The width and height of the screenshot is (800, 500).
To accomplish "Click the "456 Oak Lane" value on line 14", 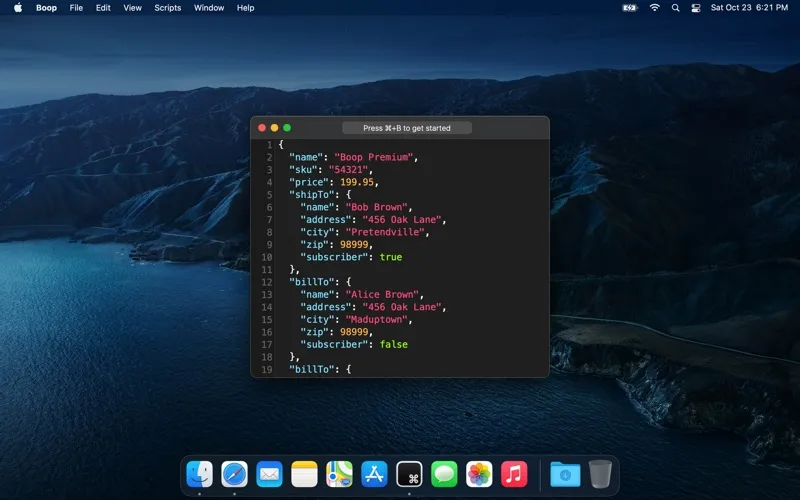I will (x=402, y=307).
